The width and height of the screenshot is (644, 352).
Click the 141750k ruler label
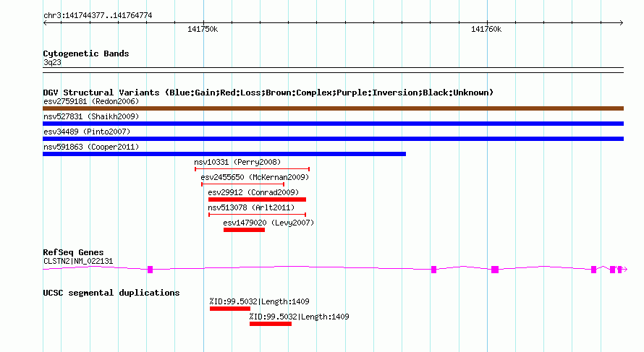[x=203, y=29]
